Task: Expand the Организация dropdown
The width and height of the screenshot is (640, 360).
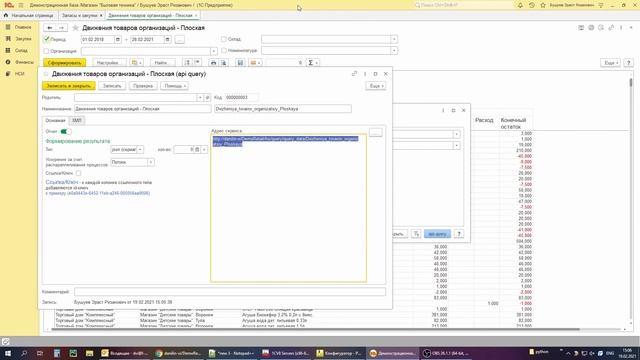Action: (213, 51)
